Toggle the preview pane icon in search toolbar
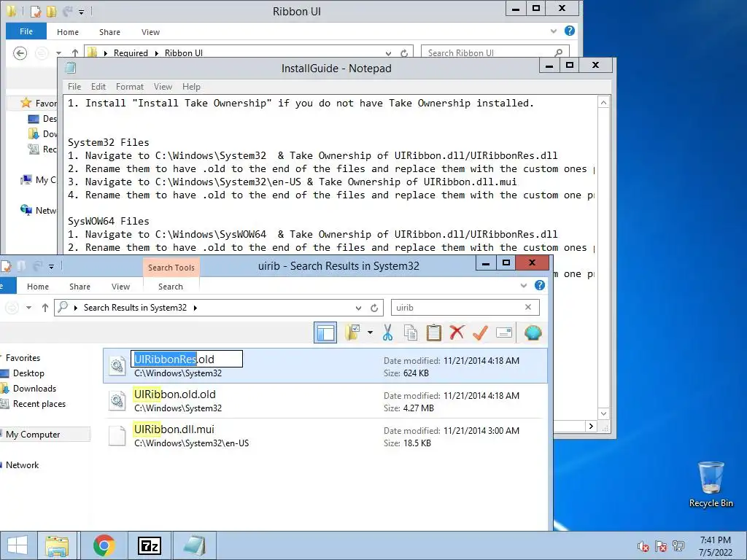This screenshot has width=747, height=560. click(325, 332)
